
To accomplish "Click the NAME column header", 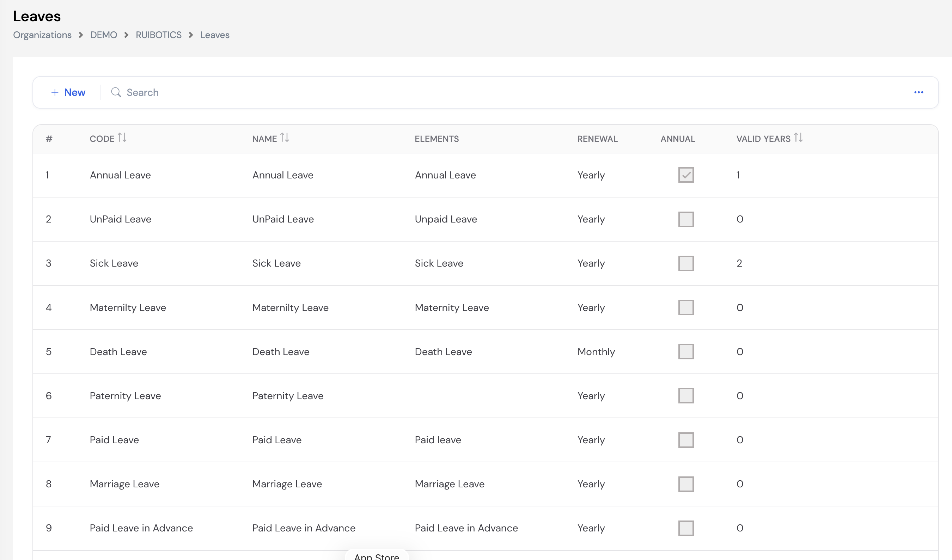I will (264, 139).
